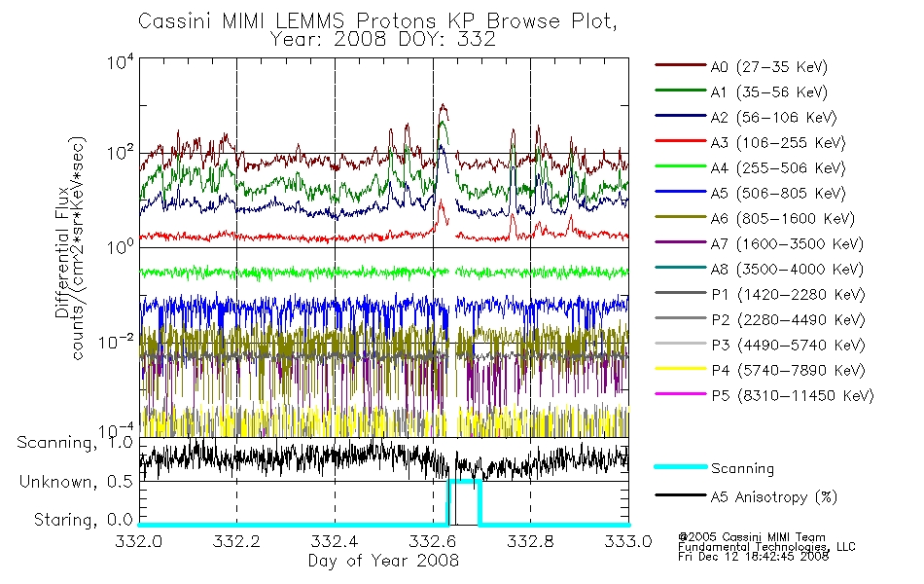The height and width of the screenshot is (584, 924).
Task: Click the A5 Anisotropy (%) legend label
Action: (774, 497)
